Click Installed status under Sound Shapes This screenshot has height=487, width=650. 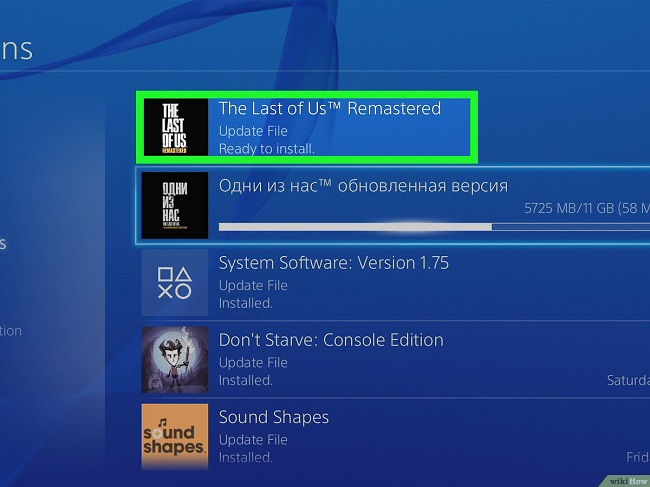pyautogui.click(x=246, y=458)
